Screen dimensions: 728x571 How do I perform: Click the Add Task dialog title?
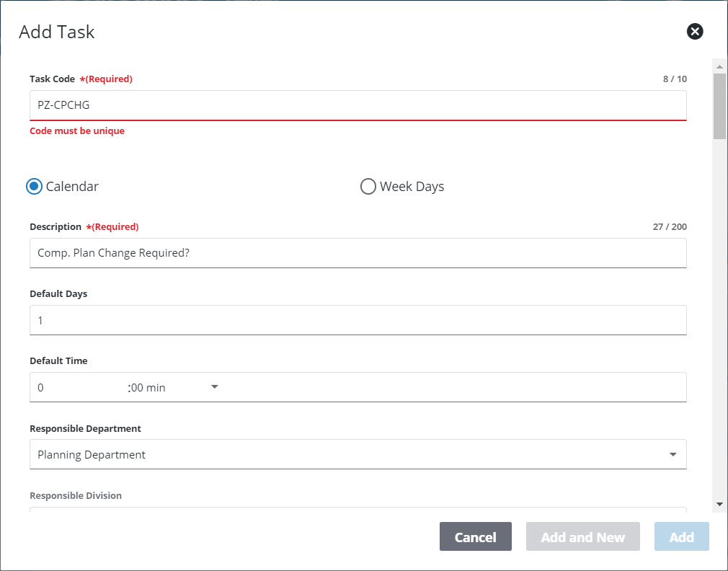point(56,32)
